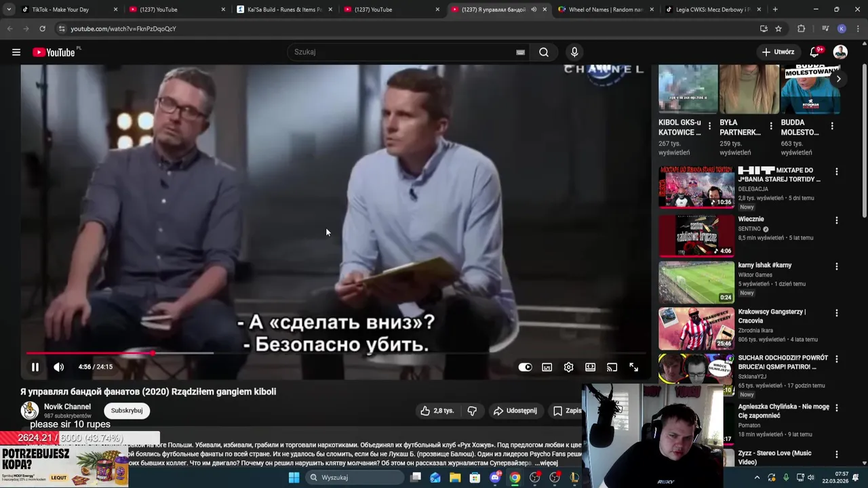Pause the video playback
Image resolution: width=868 pixels, height=488 pixels.
35,367
